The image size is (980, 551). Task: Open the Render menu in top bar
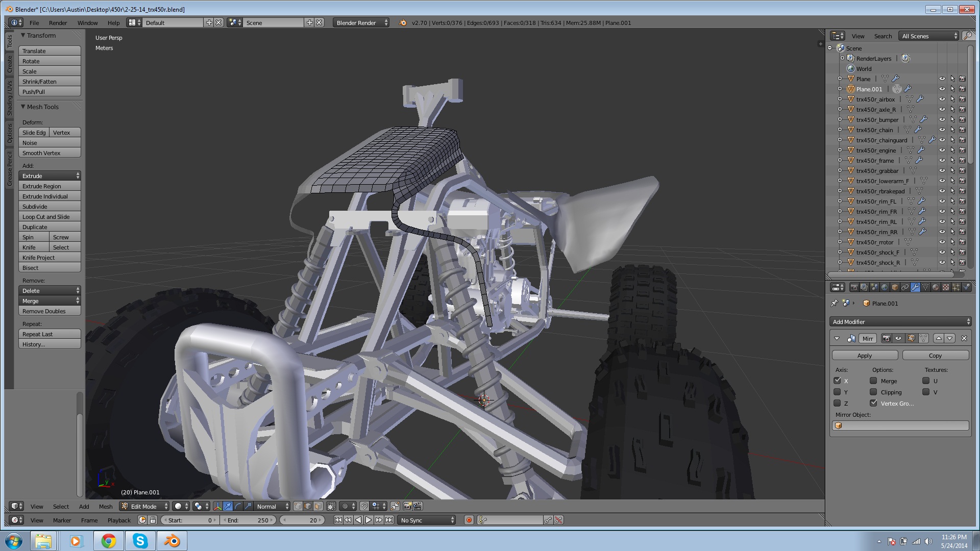(58, 22)
